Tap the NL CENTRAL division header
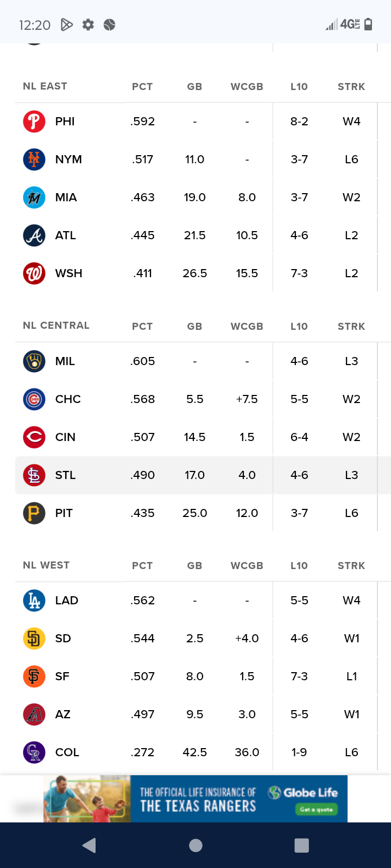The image size is (391, 868). 56,325
